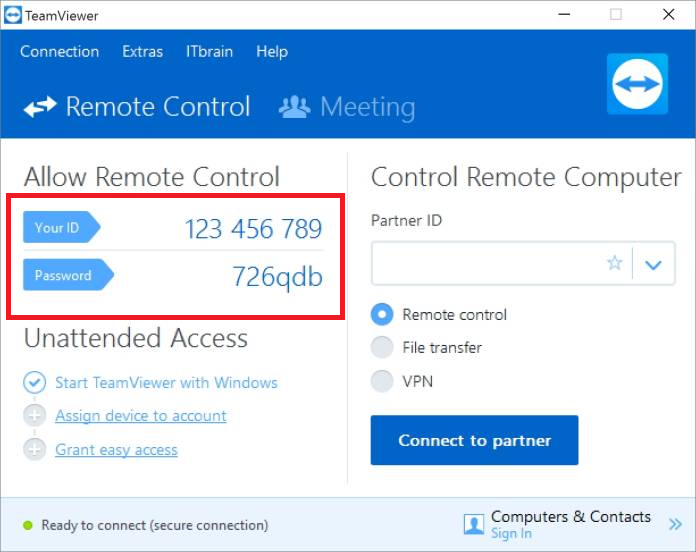Switch to the Meeting tab
Image resolution: width=696 pixels, height=552 pixels.
pyautogui.click(x=347, y=107)
